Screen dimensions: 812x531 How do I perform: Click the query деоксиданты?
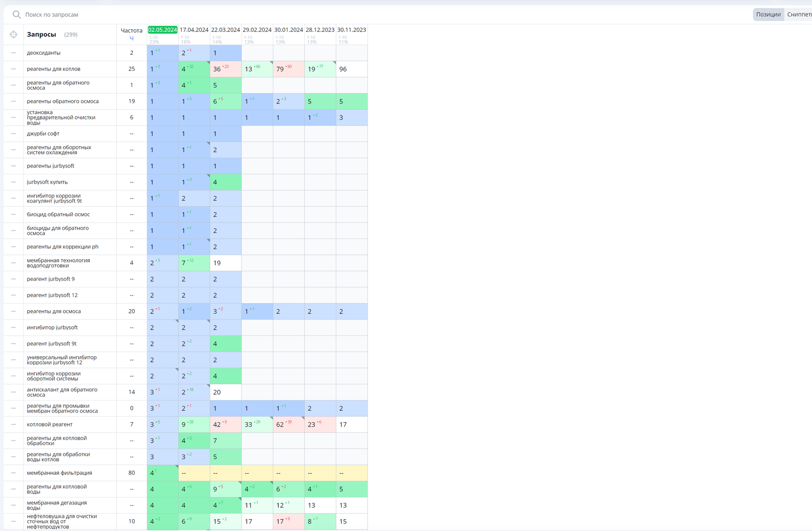[x=44, y=53]
